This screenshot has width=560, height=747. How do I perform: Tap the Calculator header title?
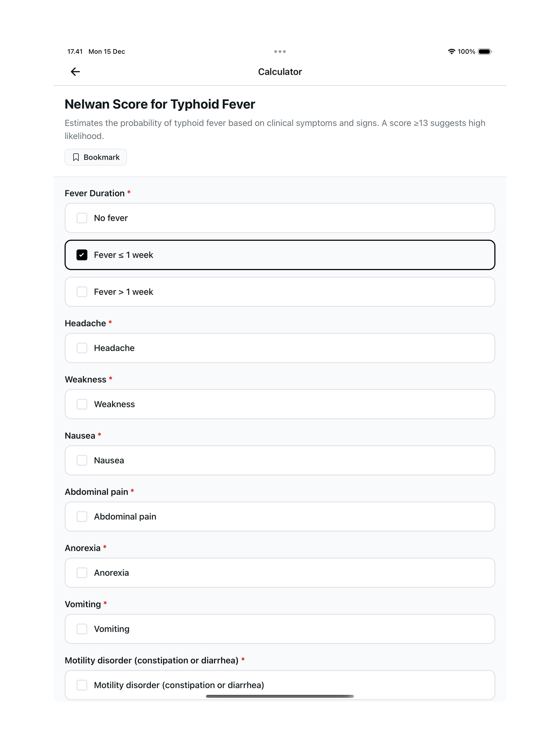pos(280,72)
